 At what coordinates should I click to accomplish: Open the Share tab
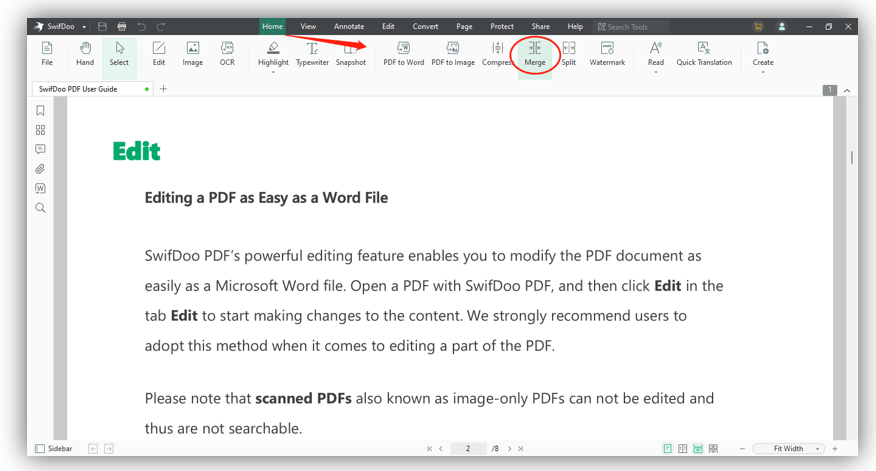(x=540, y=26)
